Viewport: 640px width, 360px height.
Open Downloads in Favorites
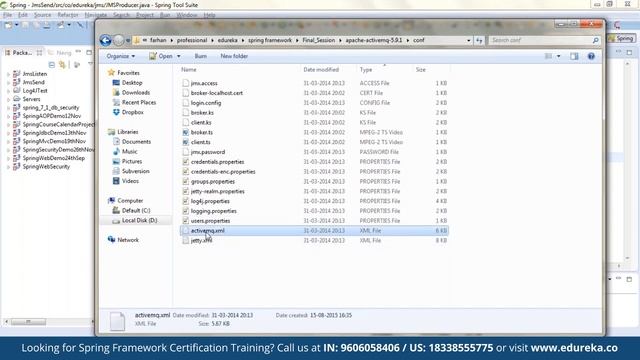pos(136,93)
